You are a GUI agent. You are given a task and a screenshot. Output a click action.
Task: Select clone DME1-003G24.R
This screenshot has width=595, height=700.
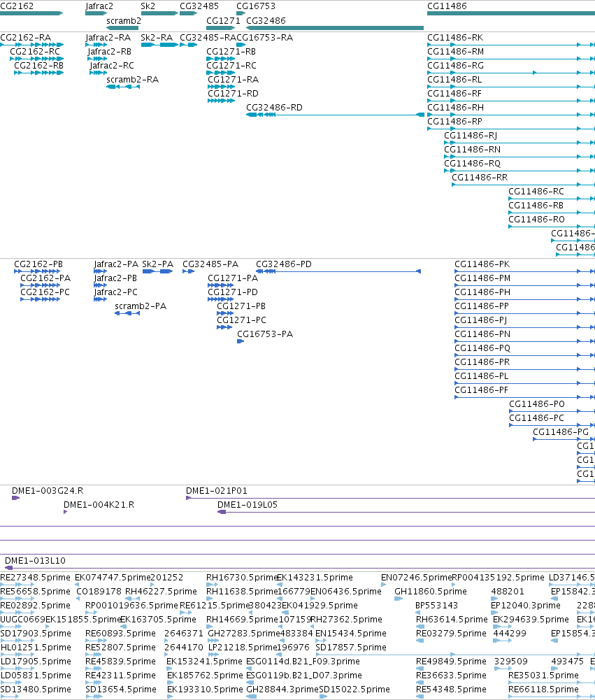[48, 491]
